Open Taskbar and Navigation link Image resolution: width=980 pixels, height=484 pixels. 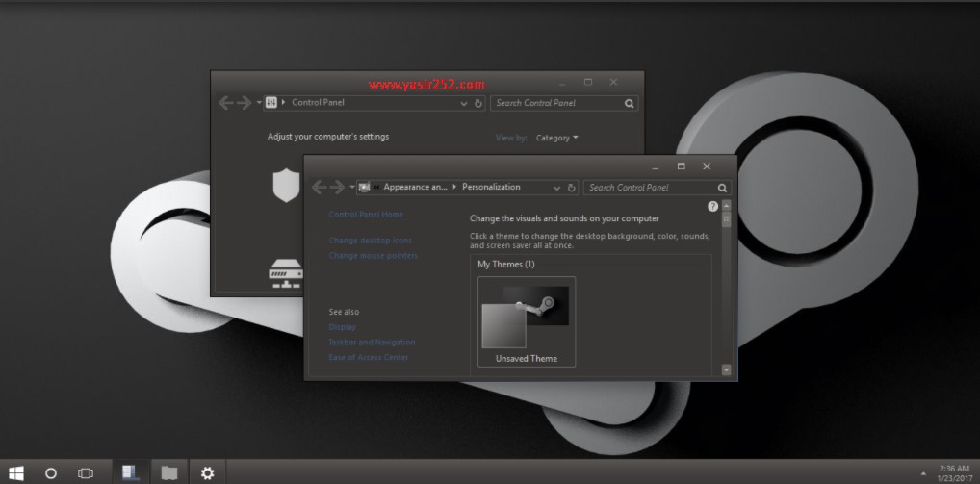click(372, 343)
